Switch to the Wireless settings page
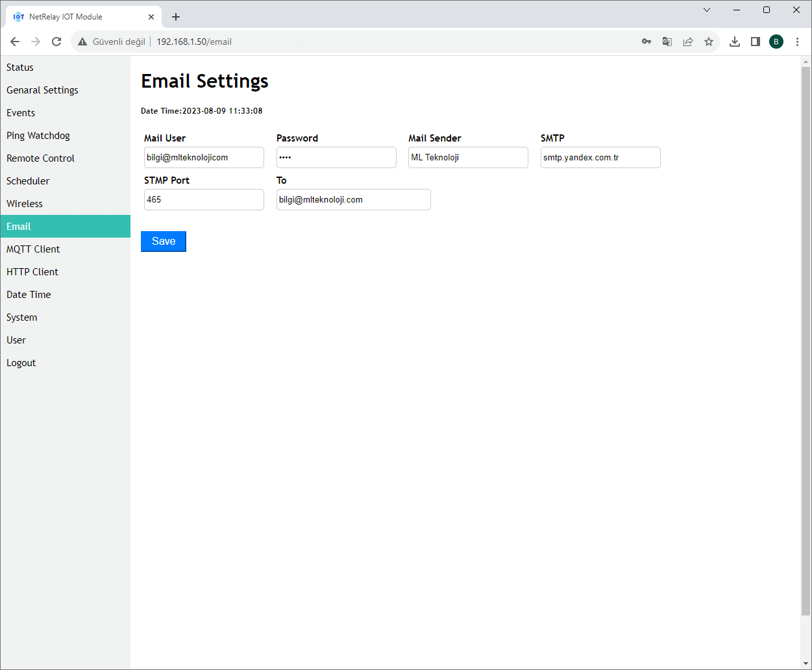This screenshot has width=812, height=670. click(x=24, y=203)
